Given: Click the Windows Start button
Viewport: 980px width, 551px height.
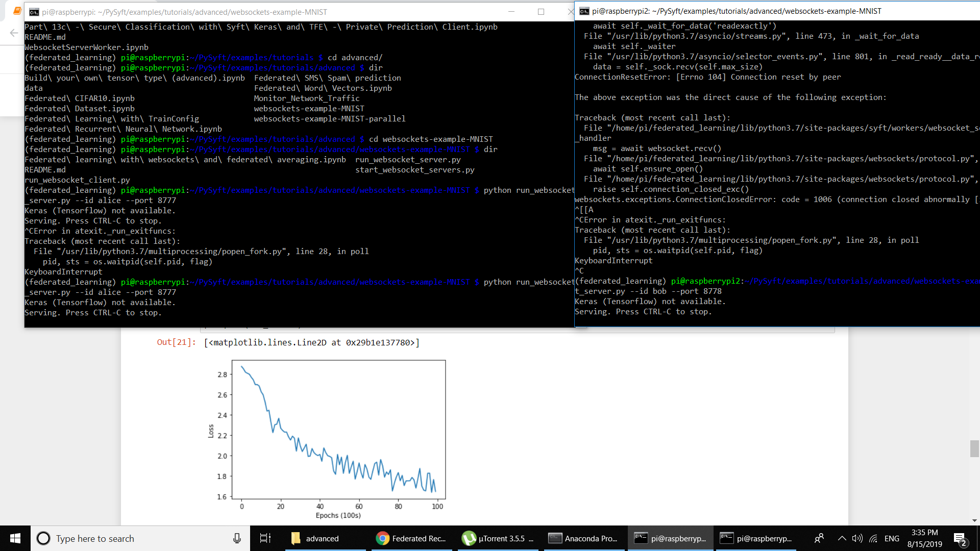Looking at the screenshot, I should click(x=15, y=538).
